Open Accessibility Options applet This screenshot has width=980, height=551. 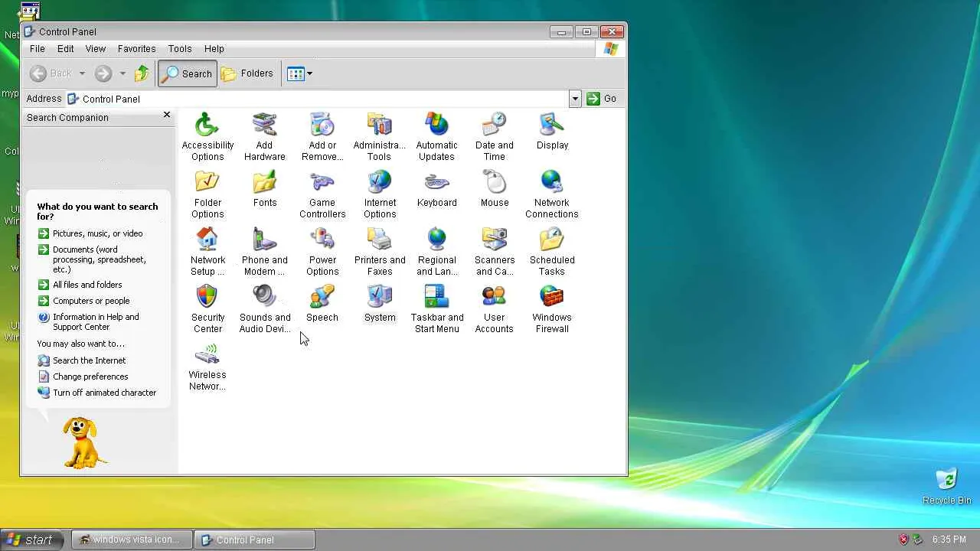pos(207,136)
